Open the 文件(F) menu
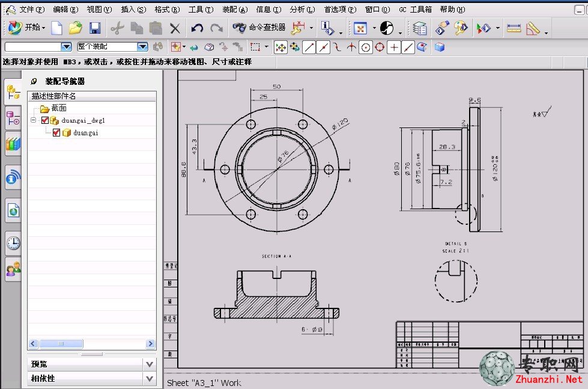The height and width of the screenshot is (389, 588). tap(31, 10)
